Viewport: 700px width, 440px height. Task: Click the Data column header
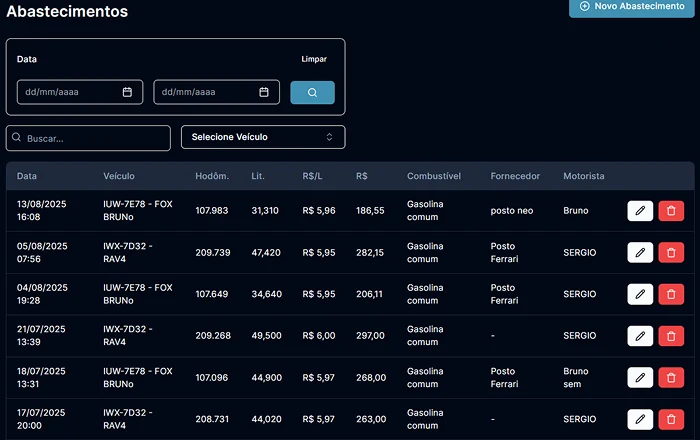[27, 176]
